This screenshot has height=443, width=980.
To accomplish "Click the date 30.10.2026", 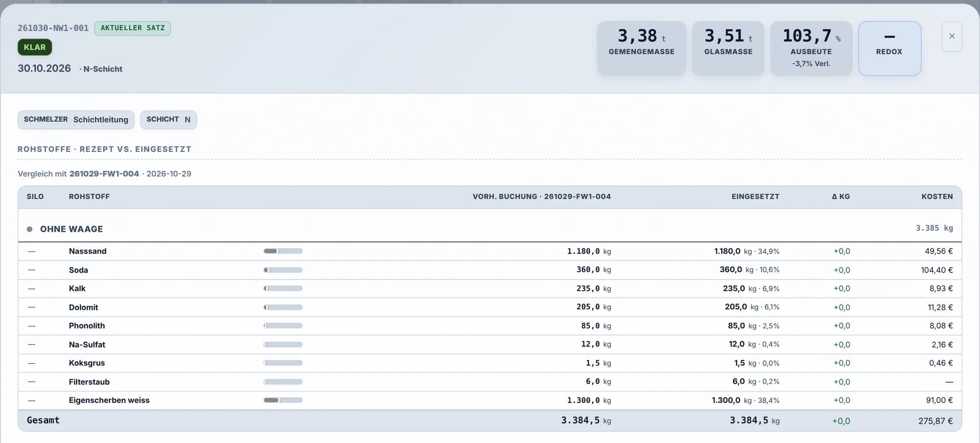I will pos(44,68).
